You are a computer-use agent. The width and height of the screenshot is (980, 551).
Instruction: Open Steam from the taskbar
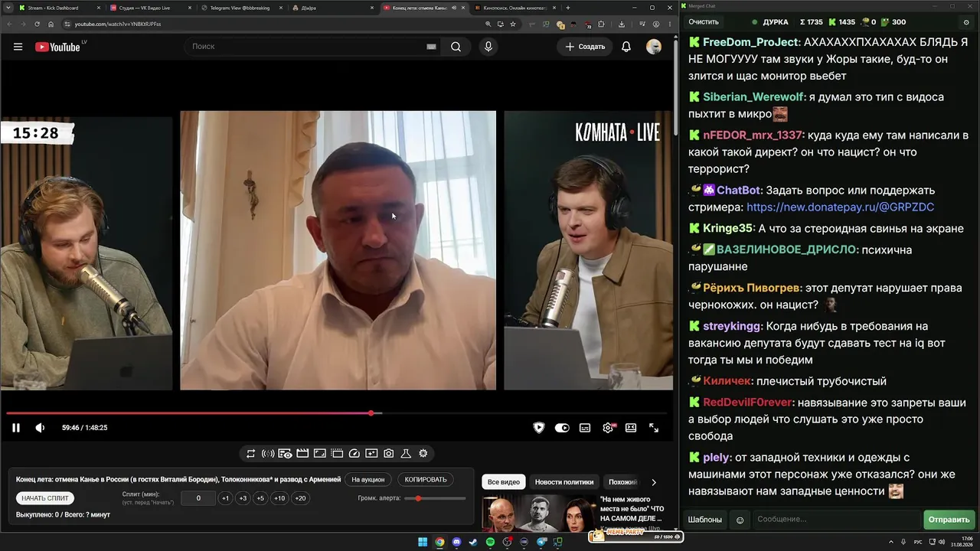tap(473, 543)
